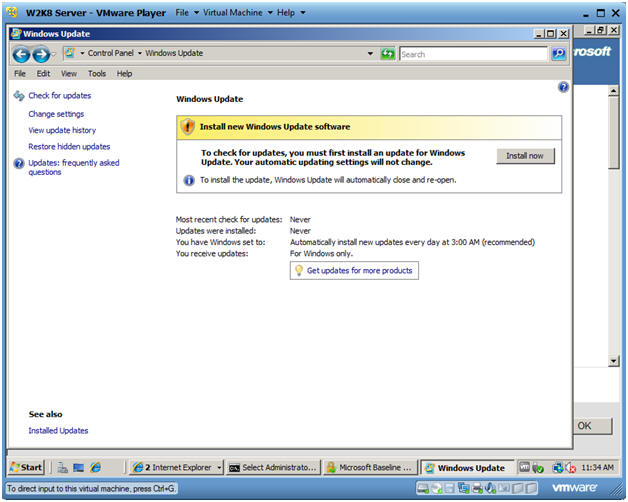The image size is (628, 502).
Task: Expand the root breadcrumb arrow after icon
Action: pyautogui.click(x=82, y=53)
